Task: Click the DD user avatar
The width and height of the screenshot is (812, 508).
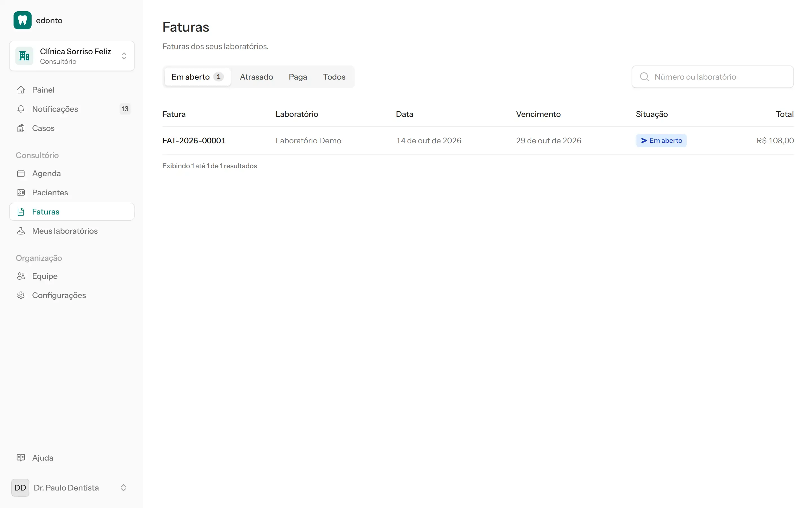Action: click(20, 487)
